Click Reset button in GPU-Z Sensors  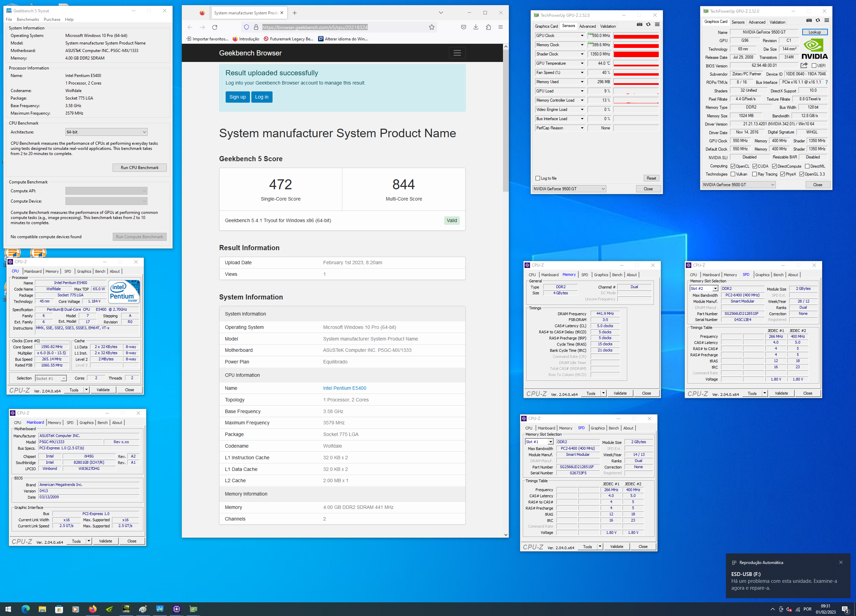651,178
